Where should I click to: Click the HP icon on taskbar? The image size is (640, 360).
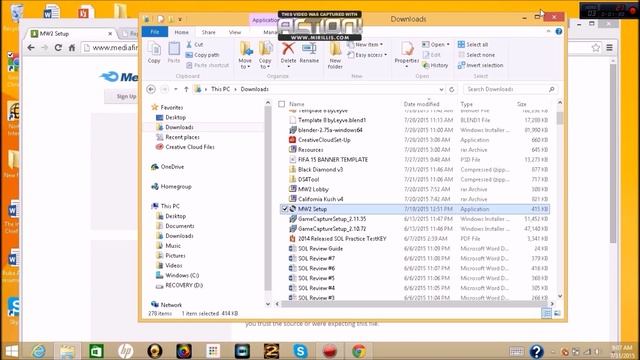(x=125, y=351)
